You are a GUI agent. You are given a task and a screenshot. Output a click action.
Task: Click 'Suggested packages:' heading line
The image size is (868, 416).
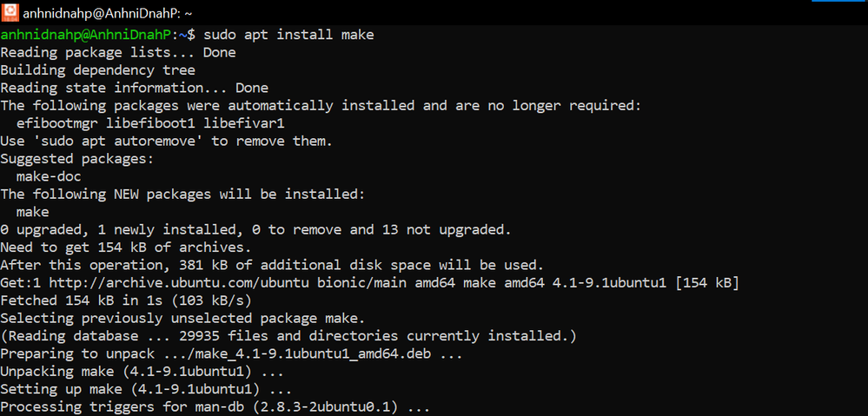point(76,159)
